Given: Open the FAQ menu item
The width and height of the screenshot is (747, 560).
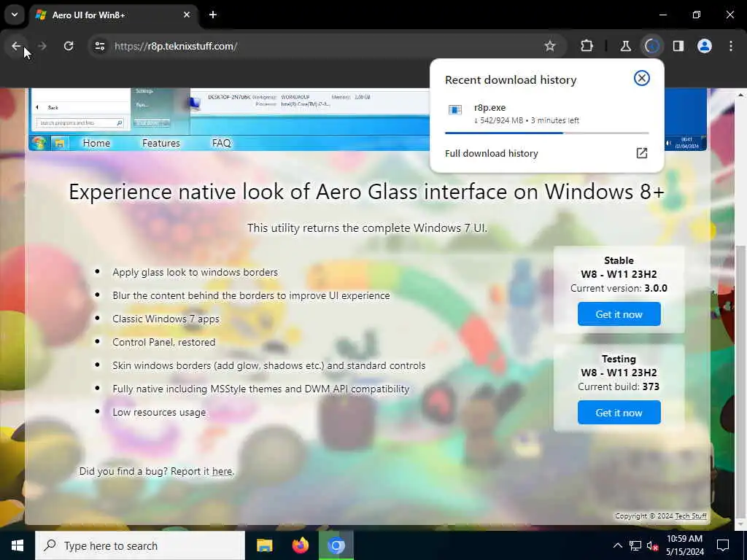Looking at the screenshot, I should click(221, 143).
